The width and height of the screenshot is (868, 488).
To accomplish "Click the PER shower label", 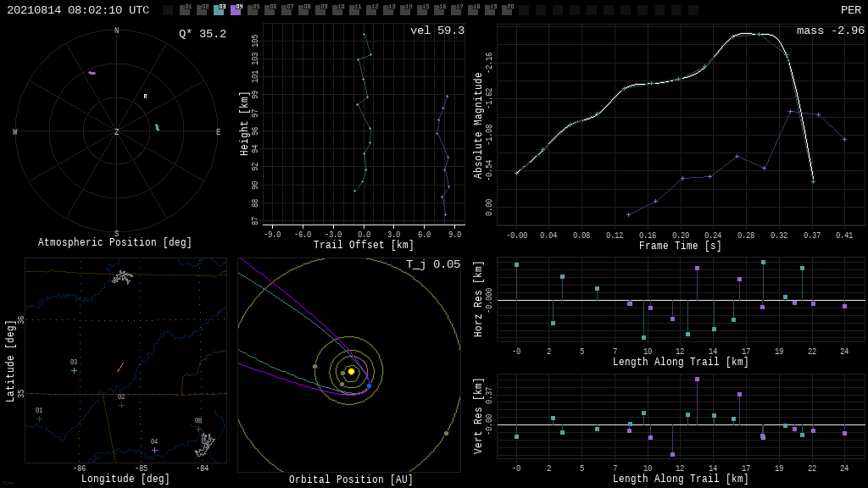I will [850, 10].
